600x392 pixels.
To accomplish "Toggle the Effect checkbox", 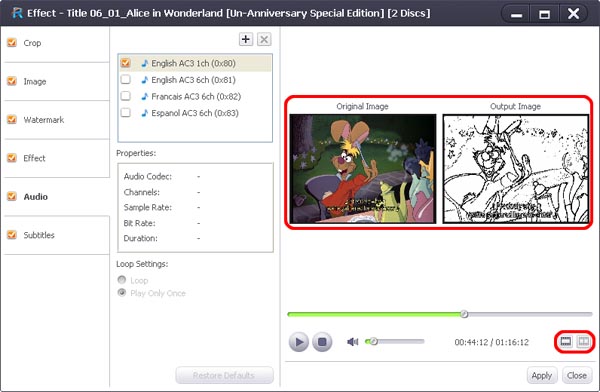I will [12, 158].
